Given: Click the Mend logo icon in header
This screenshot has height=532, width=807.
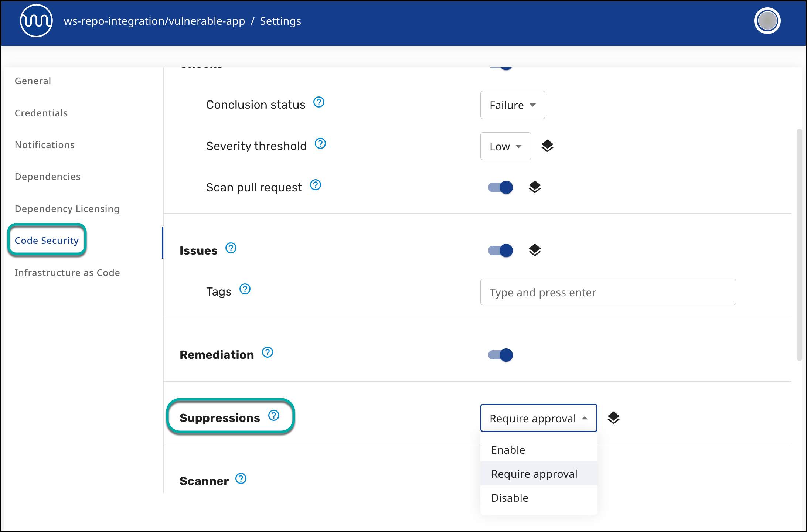Looking at the screenshot, I should [x=36, y=21].
